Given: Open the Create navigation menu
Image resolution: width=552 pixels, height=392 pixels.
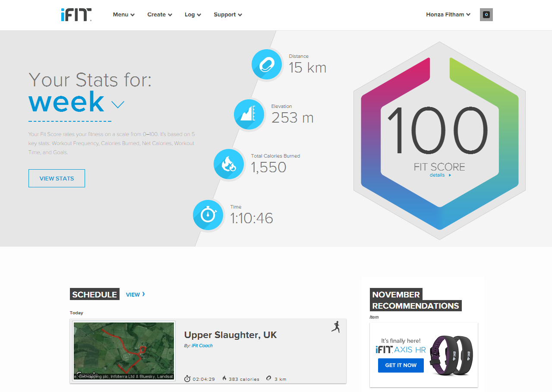Looking at the screenshot, I should [160, 15].
